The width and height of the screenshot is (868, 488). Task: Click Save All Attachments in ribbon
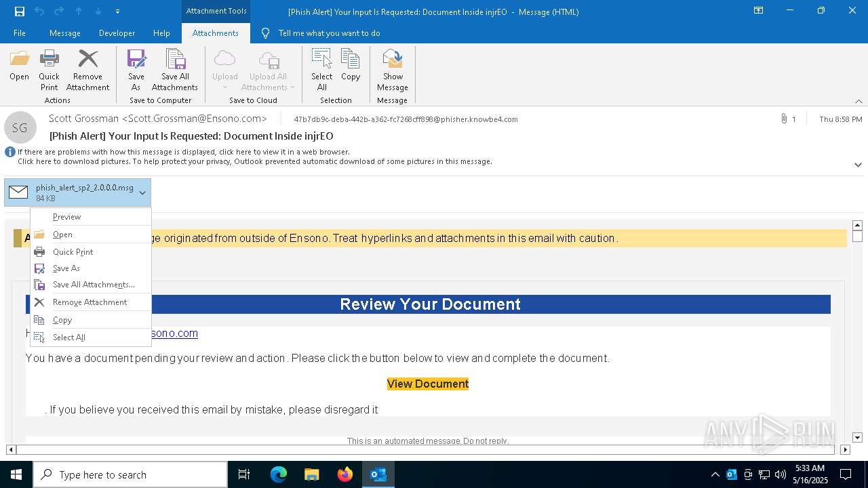coord(175,70)
